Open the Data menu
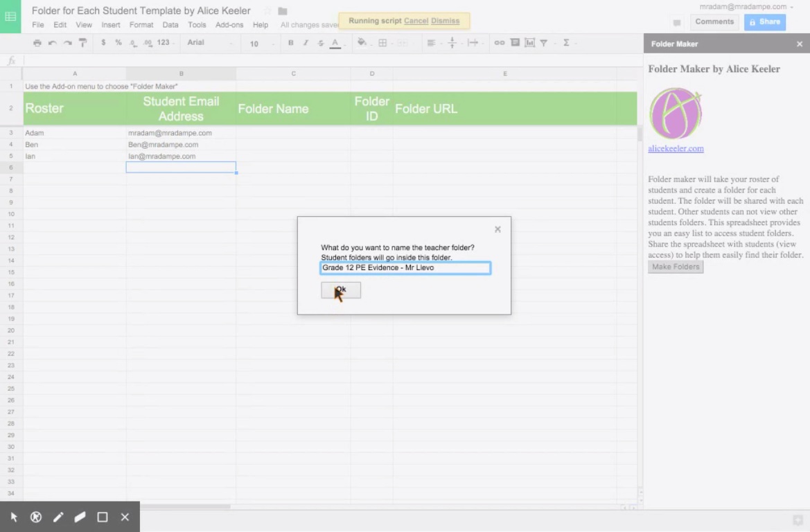Image resolution: width=810 pixels, height=532 pixels. (170, 25)
